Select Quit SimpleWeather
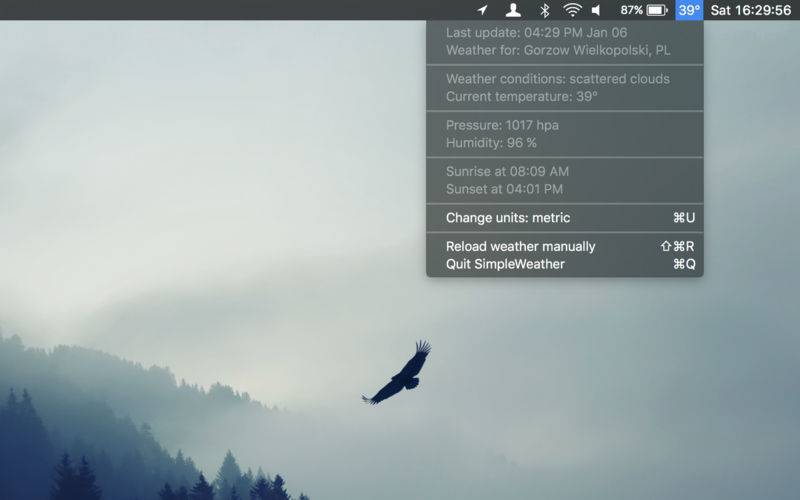 pyautogui.click(x=565, y=264)
